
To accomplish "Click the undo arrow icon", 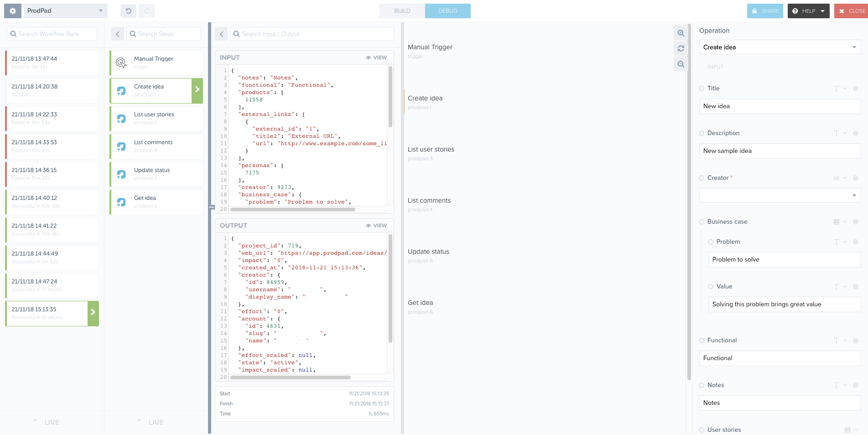I will (x=129, y=11).
